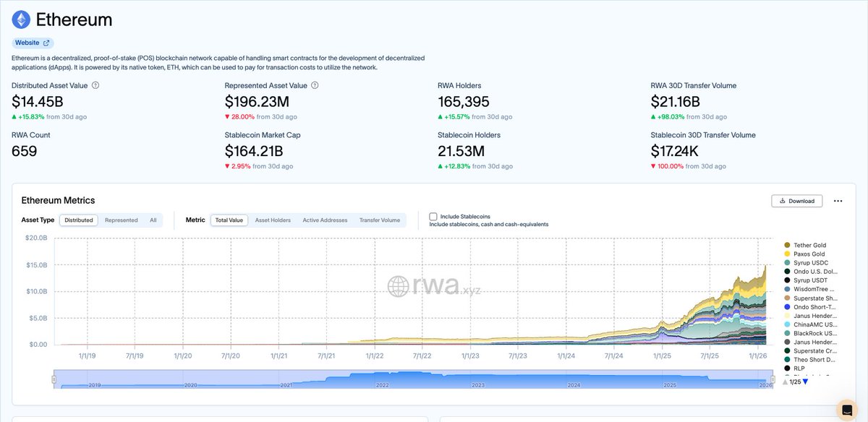Switch metric to Asset Holders
Viewport: 868px width, 422px height.
coord(273,220)
